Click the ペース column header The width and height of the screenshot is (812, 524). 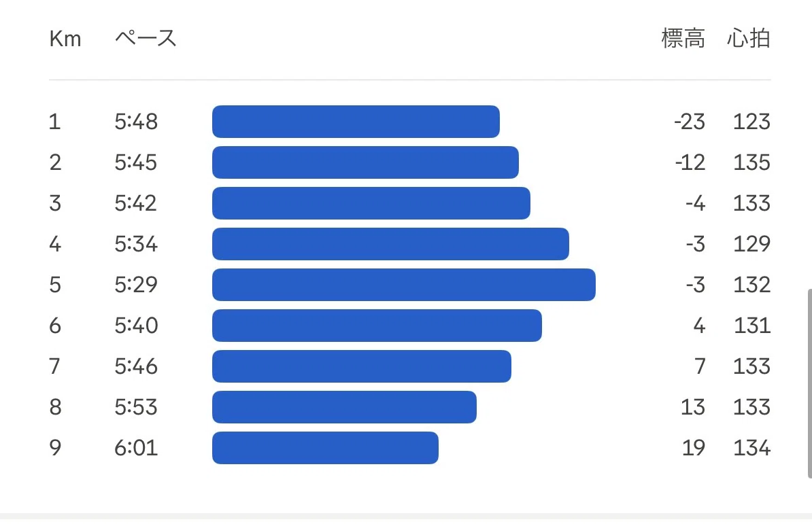click(146, 39)
